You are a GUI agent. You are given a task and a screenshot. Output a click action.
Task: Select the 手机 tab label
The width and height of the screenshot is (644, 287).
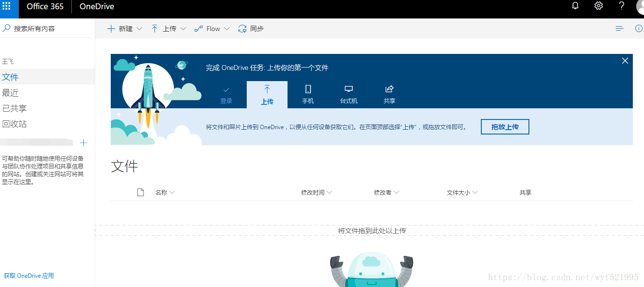[x=308, y=101]
